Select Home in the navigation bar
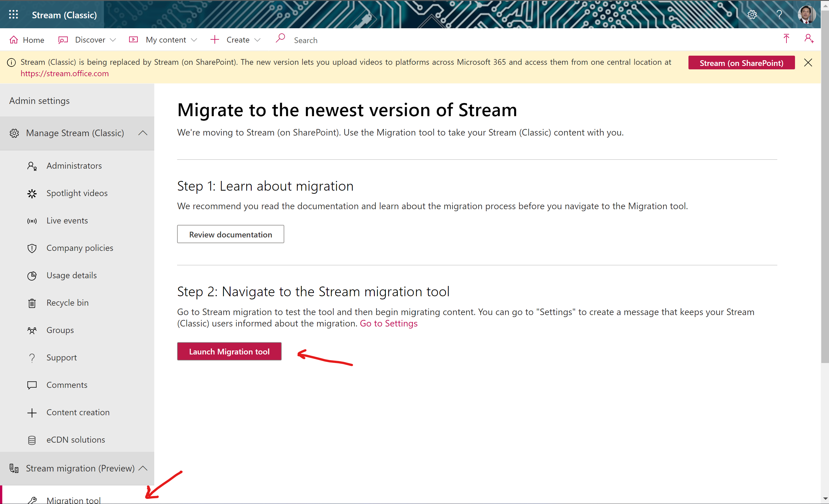The height and width of the screenshot is (504, 829). tap(27, 40)
